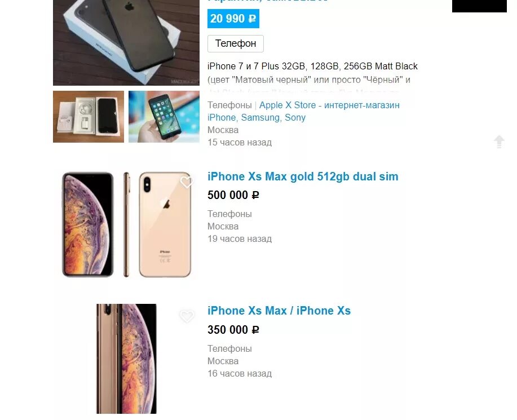This screenshot has height=420, width=517.
Task: View main iPhone 7 box photo
Action: point(126,43)
